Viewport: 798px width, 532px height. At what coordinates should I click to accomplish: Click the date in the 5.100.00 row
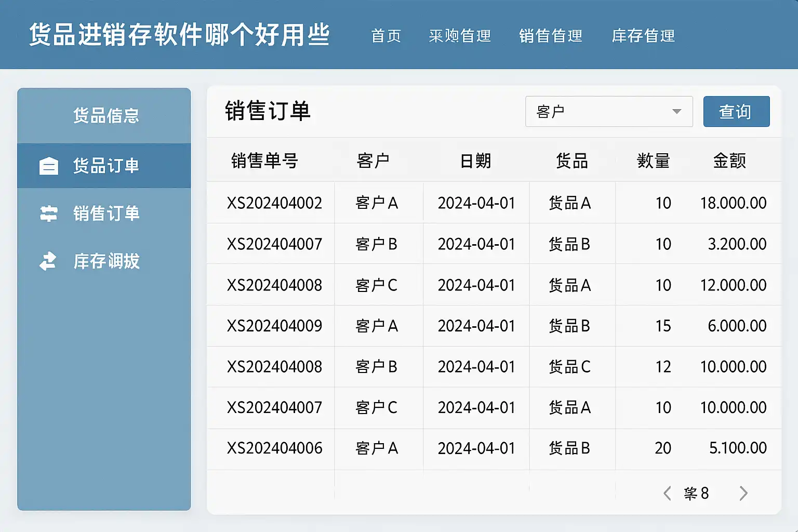pos(476,448)
